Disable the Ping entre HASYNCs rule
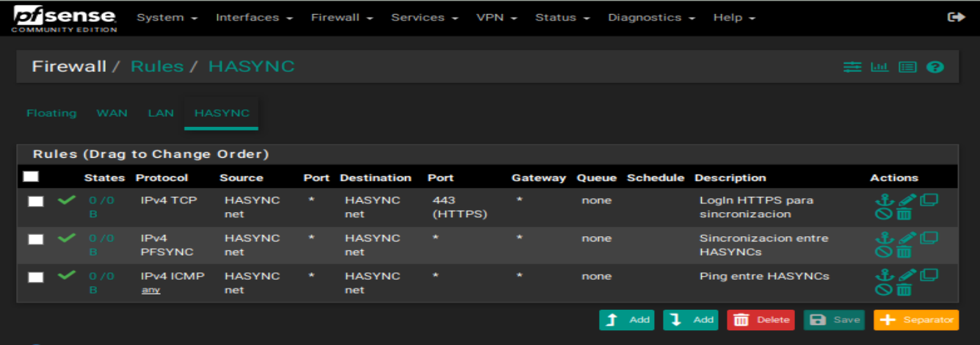The width and height of the screenshot is (980, 345). 884,290
